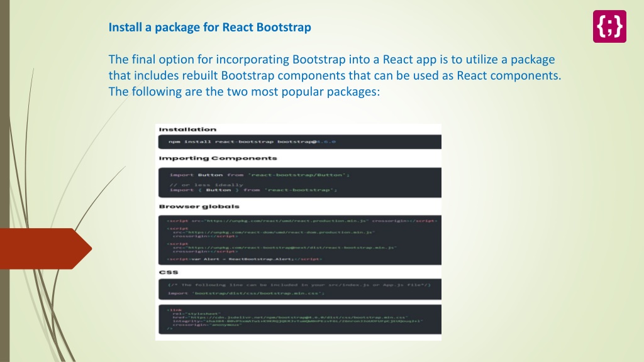Click the "Browser globals" heading
Viewport: 644px width, 362px height.
coord(199,206)
